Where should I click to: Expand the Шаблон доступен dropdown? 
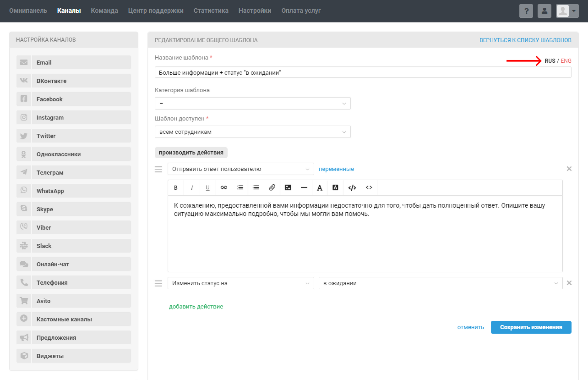click(253, 132)
